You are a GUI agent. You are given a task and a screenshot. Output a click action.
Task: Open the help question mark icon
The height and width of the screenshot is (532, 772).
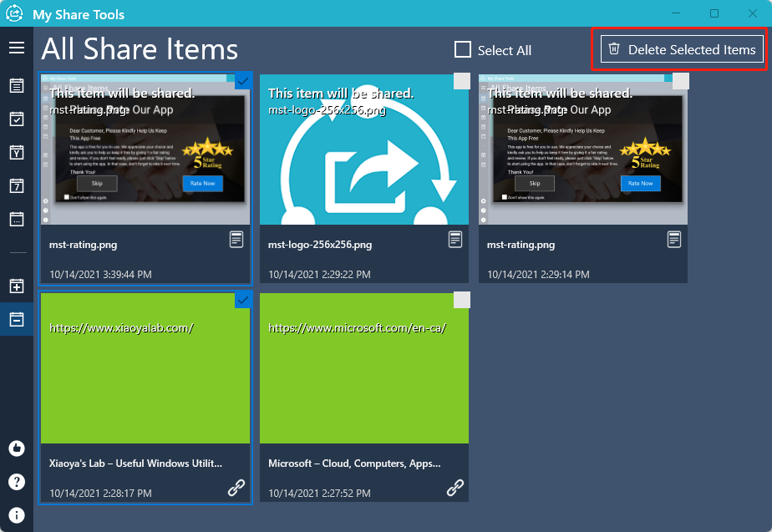pos(17,482)
